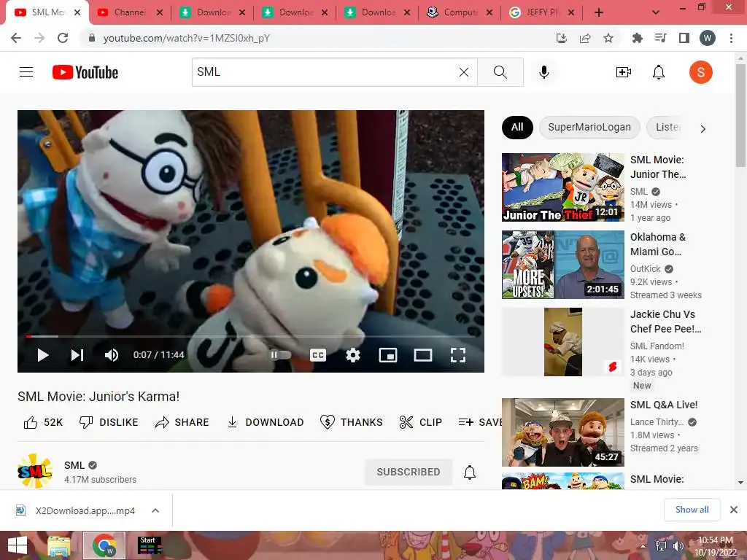Open SML channel avatar
The image size is (747, 560).
[35, 472]
